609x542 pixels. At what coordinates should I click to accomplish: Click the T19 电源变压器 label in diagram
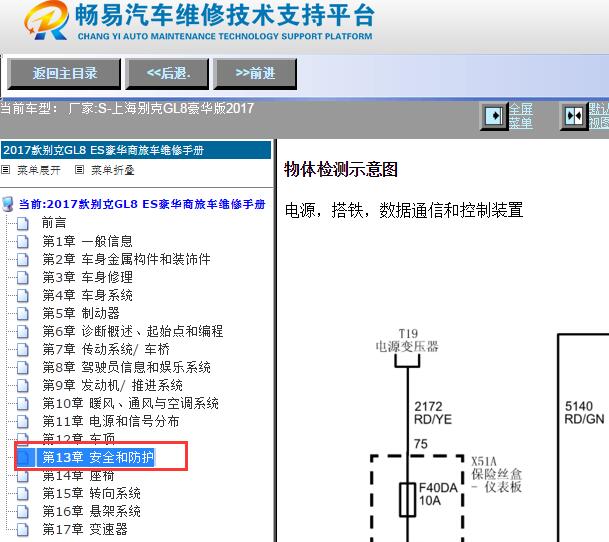coord(407,340)
